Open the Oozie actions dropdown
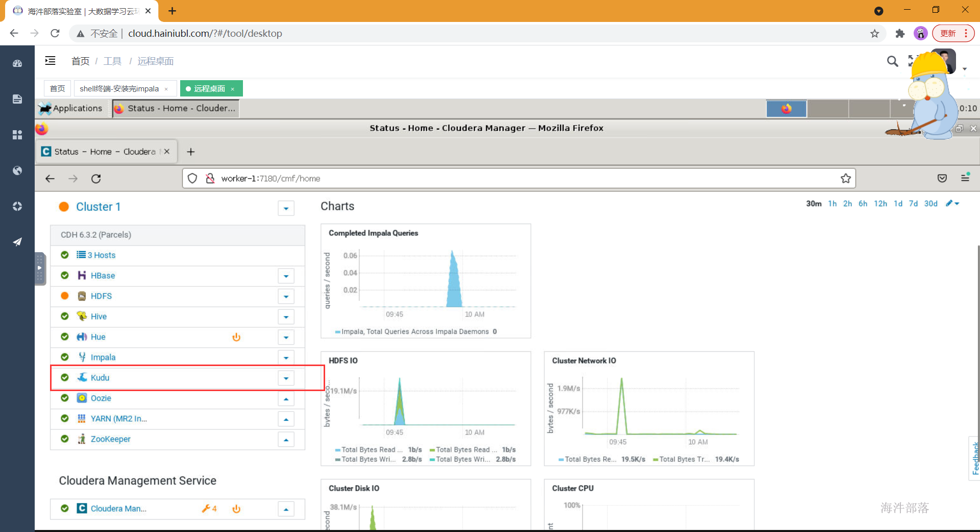The image size is (980, 532). tap(286, 399)
